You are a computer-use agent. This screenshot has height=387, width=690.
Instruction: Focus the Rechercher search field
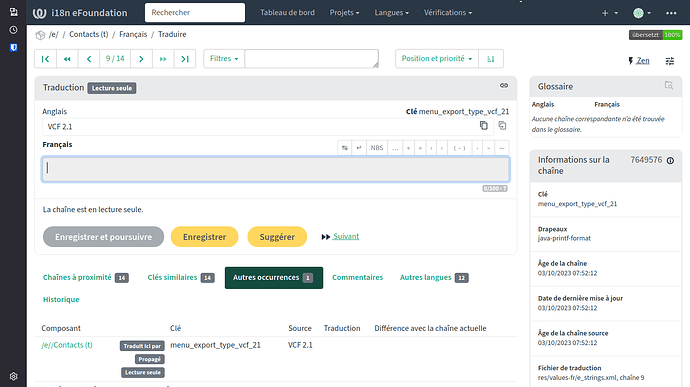195,12
